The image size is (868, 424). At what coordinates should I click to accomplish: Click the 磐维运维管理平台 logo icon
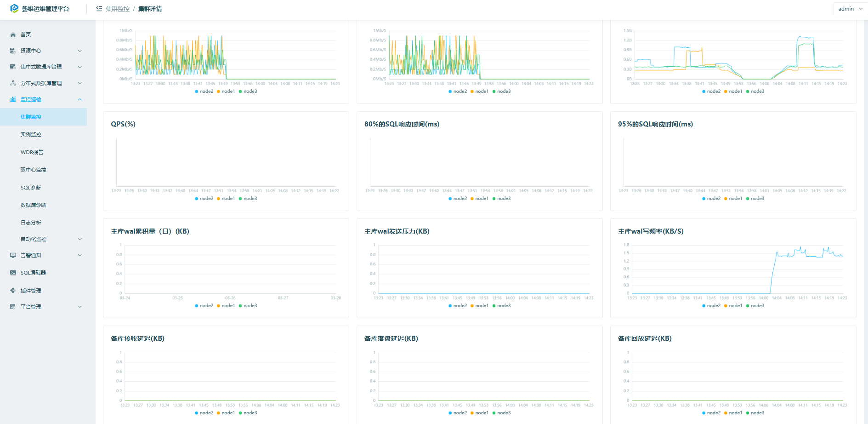point(14,8)
